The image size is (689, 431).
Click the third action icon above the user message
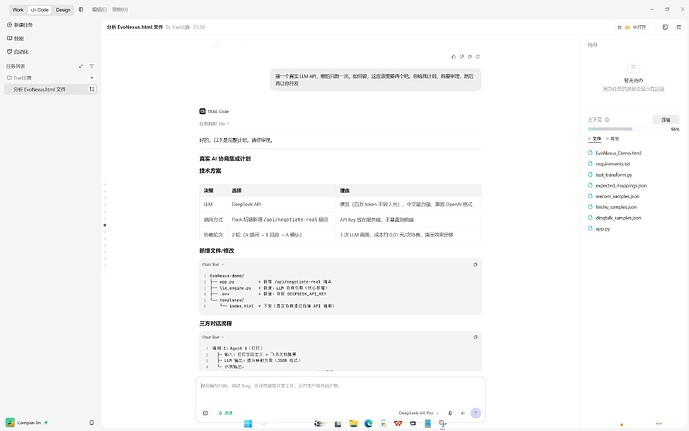click(470, 57)
